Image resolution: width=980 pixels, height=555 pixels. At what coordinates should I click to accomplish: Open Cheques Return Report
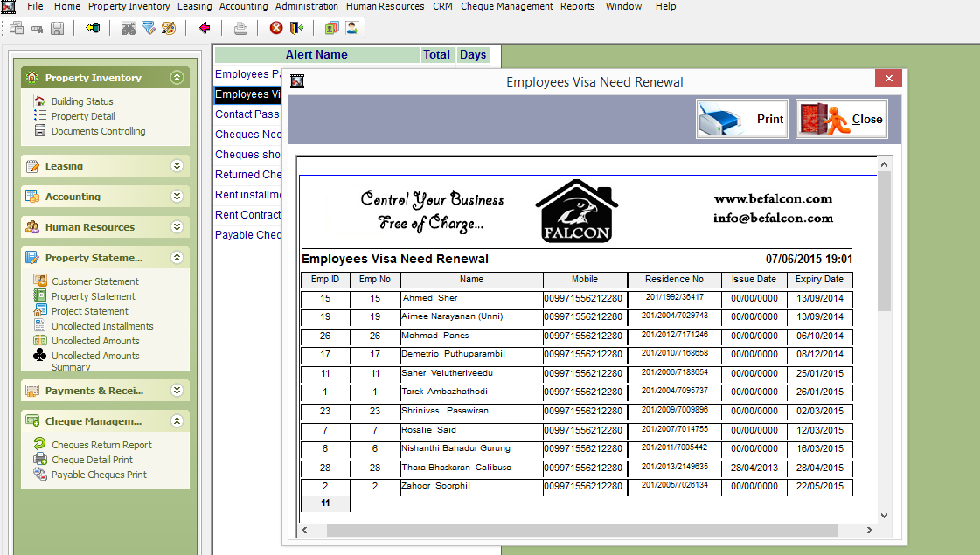(101, 445)
